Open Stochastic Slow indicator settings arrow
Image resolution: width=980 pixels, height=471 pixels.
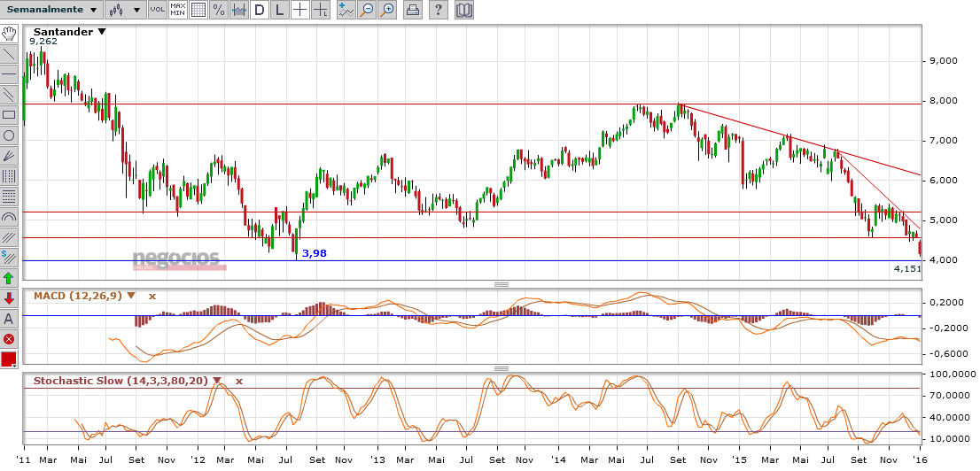click(x=217, y=381)
